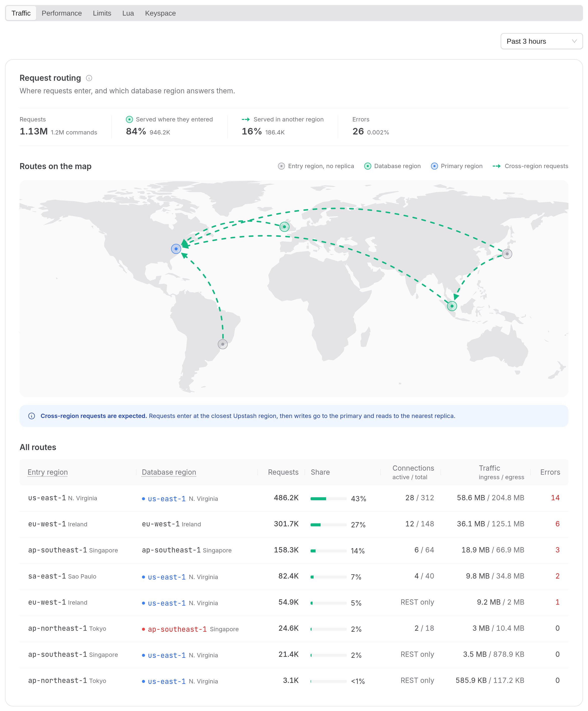Switch to the Lua tab

click(x=128, y=13)
